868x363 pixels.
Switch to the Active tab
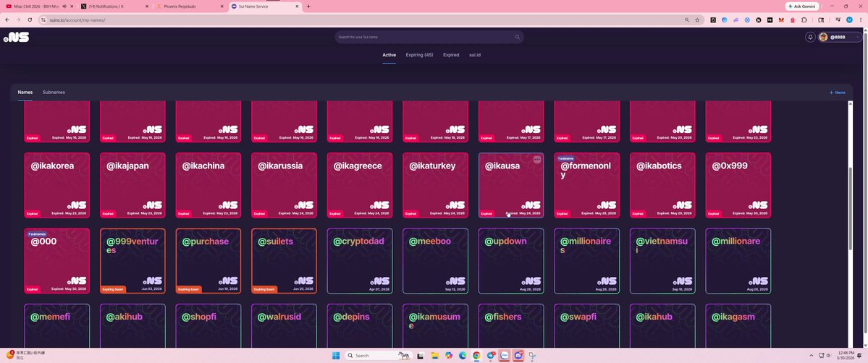pyautogui.click(x=389, y=55)
